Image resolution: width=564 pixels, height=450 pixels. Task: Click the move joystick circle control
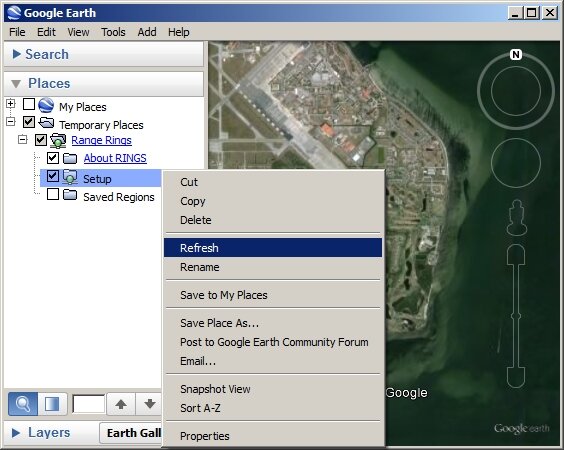point(516,163)
